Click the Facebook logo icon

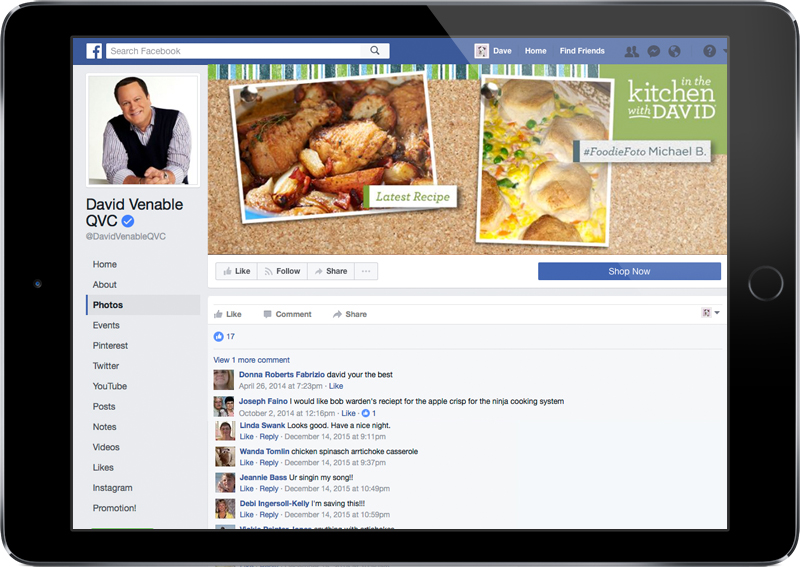(94, 51)
